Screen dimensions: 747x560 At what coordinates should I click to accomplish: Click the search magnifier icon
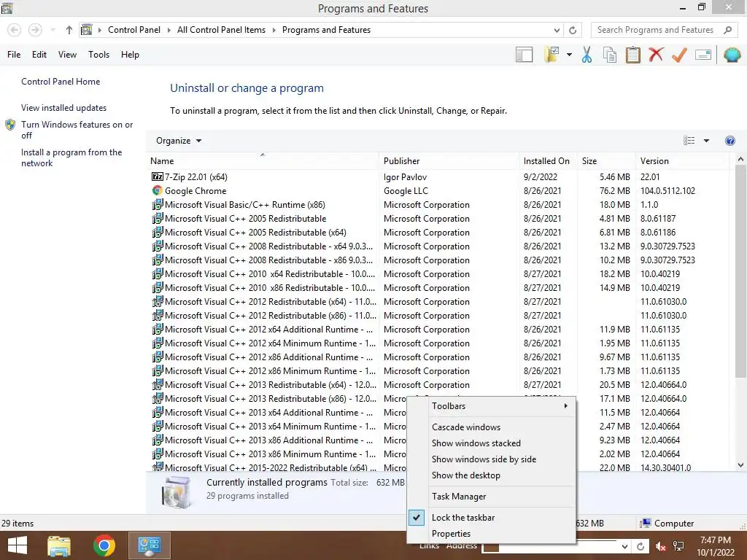[727, 30]
